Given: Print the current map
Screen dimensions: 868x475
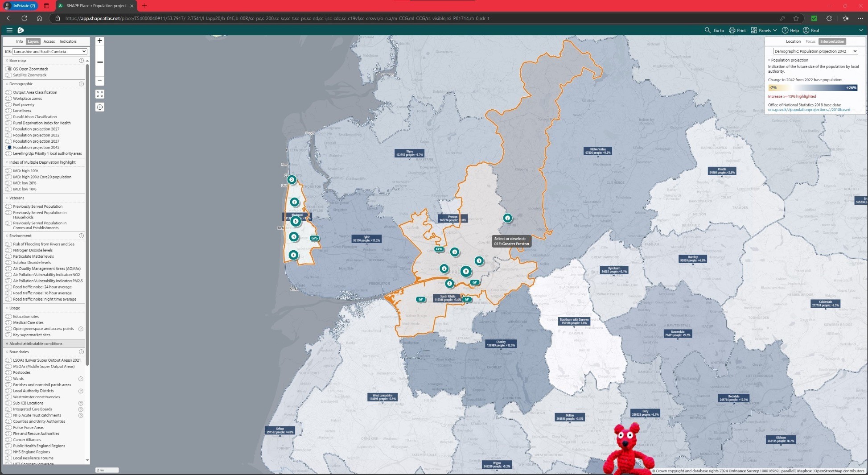Looking at the screenshot, I should (737, 30).
